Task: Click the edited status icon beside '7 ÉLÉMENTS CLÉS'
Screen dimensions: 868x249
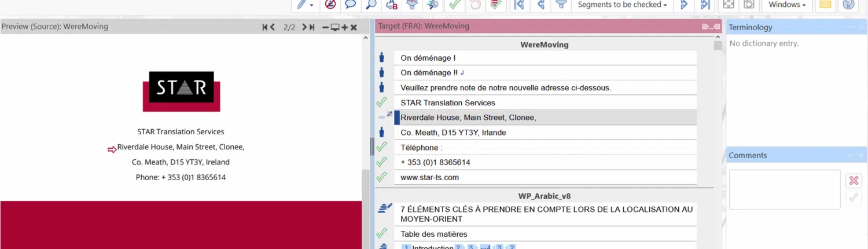Action: click(x=384, y=208)
